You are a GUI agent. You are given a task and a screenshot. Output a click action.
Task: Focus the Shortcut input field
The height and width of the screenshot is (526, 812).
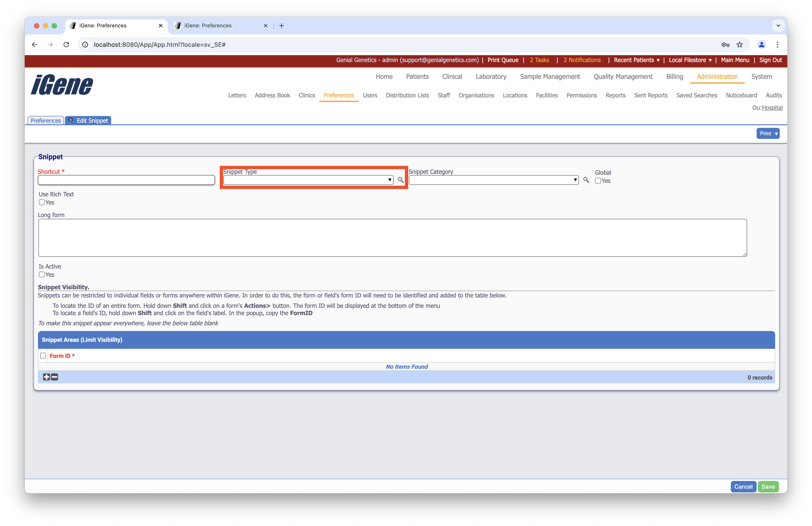126,180
